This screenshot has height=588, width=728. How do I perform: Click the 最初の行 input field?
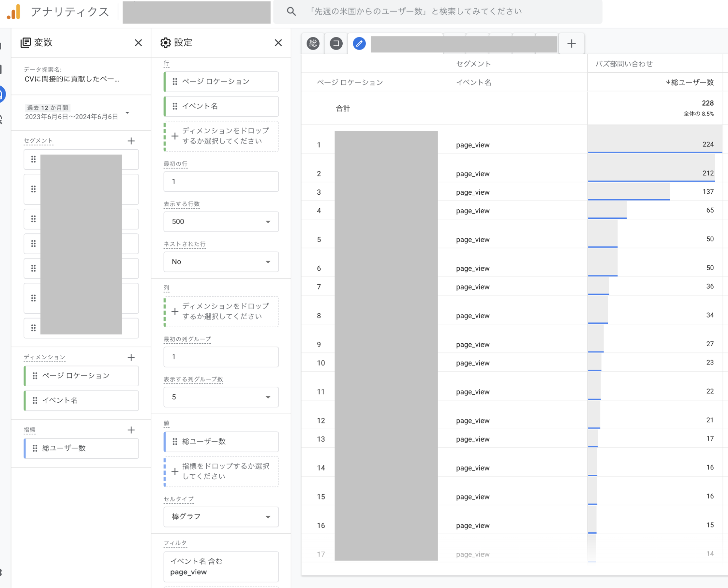(221, 182)
